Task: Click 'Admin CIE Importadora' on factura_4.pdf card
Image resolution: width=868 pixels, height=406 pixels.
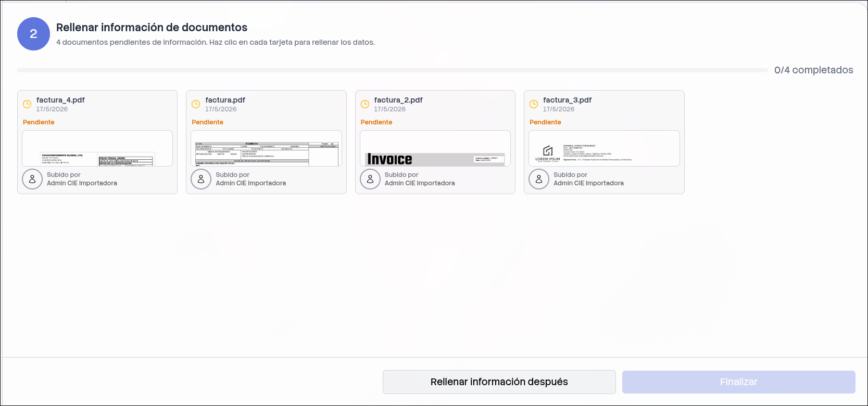Action: pos(82,183)
